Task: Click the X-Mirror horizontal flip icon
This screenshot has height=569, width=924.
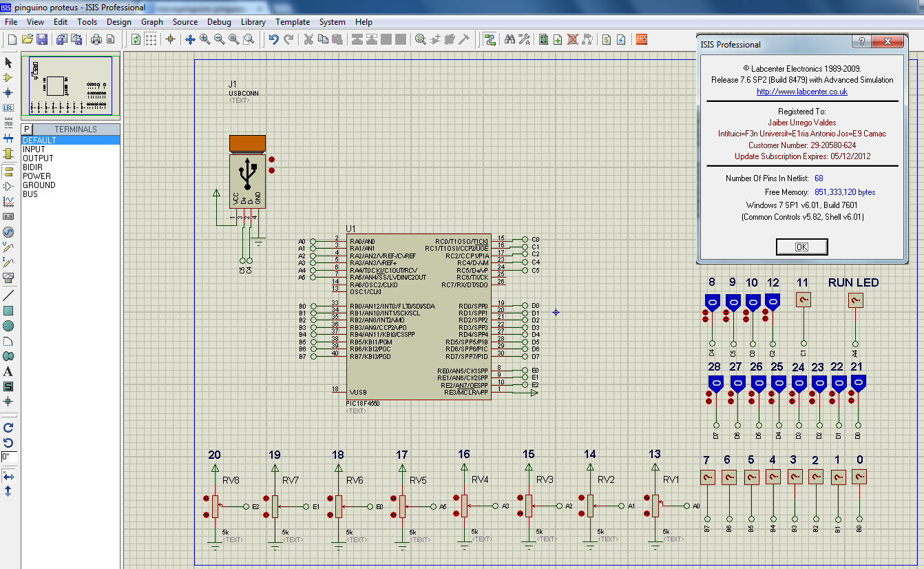Action: coord(8,476)
